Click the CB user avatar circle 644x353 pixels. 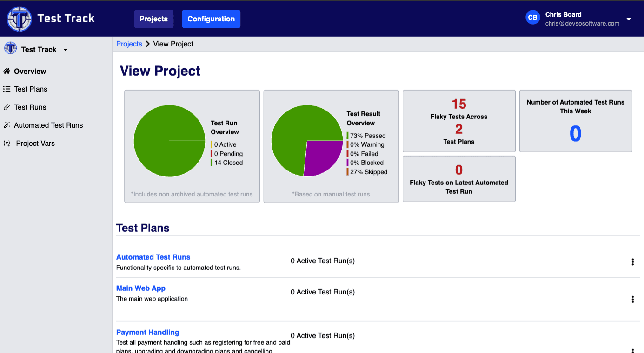[532, 17]
